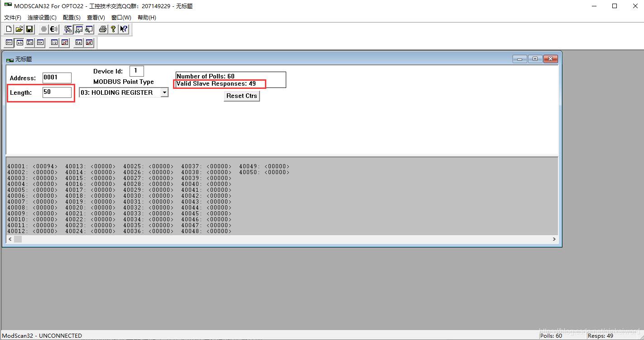
Task: Click the Save floppy disk icon
Action: (x=29, y=29)
